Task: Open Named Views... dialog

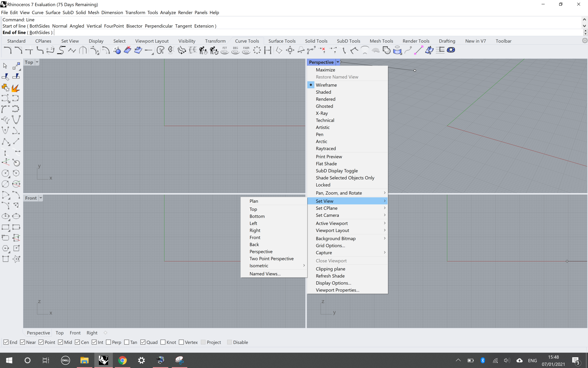Action: pyautogui.click(x=274, y=274)
